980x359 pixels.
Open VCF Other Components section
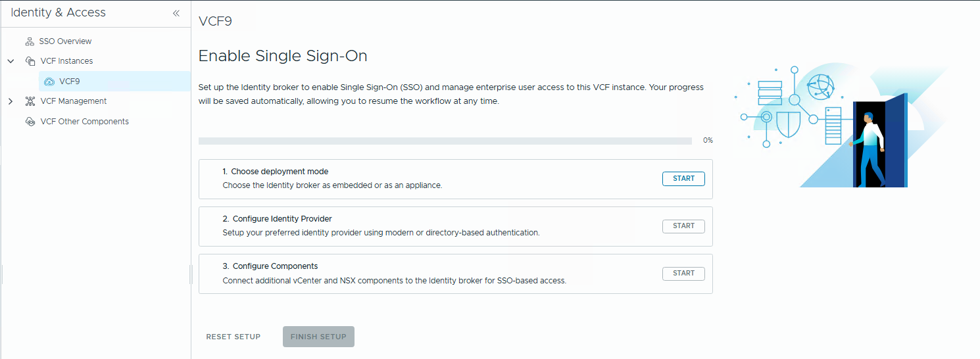(84, 122)
